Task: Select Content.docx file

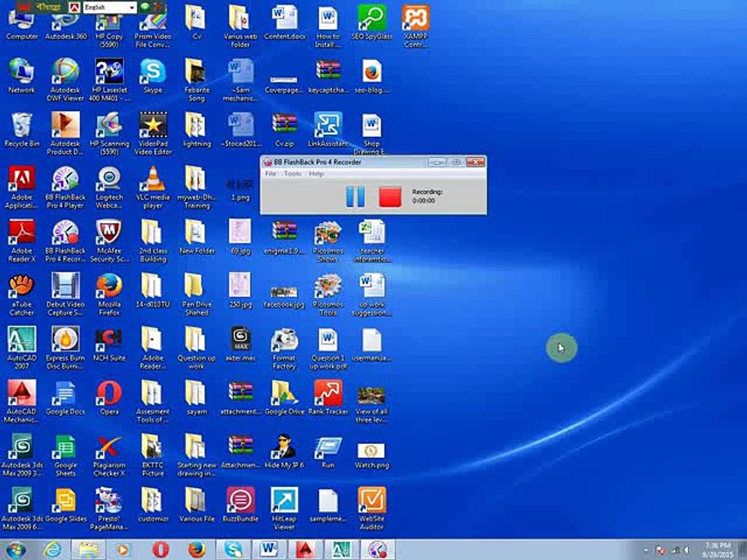Action: 285,23
